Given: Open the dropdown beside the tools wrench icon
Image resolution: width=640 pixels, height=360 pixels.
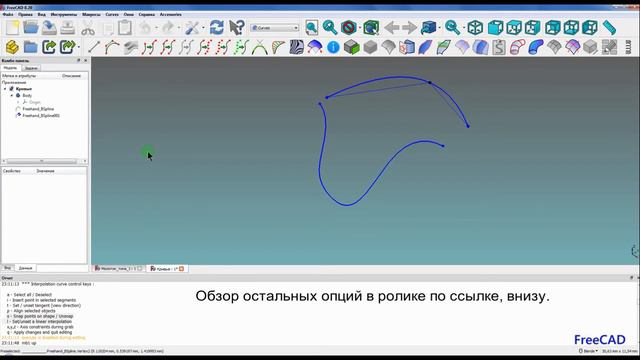Looking at the screenshot, I should tap(203, 28).
